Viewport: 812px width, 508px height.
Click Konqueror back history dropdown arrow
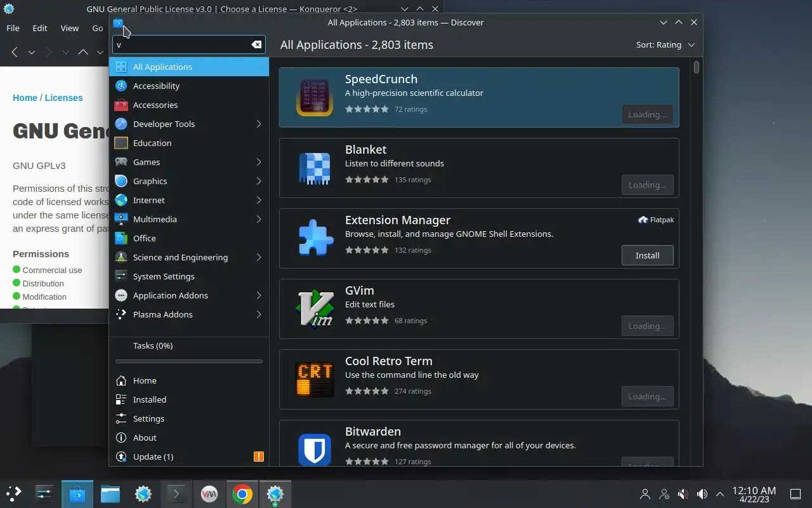(x=31, y=52)
